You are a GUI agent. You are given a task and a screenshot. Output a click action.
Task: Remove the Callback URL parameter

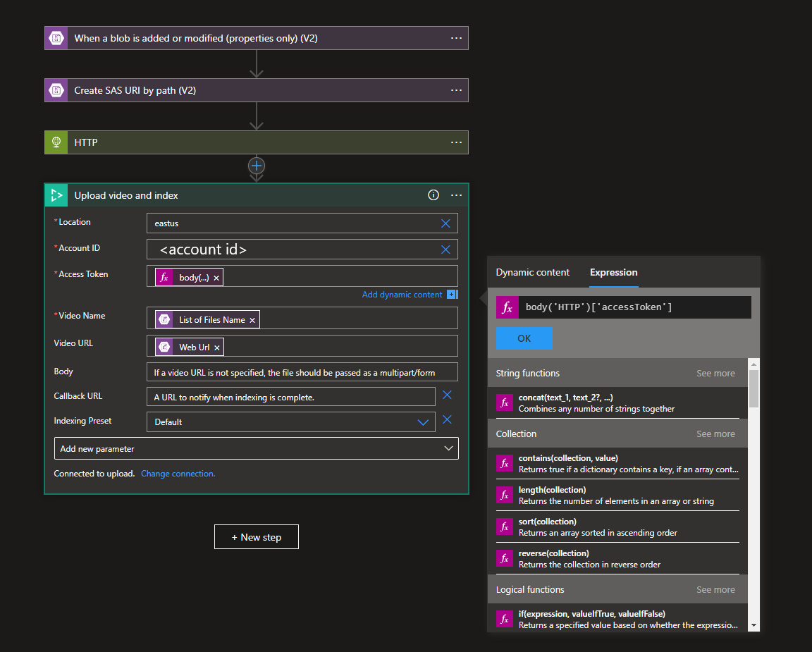coord(447,395)
